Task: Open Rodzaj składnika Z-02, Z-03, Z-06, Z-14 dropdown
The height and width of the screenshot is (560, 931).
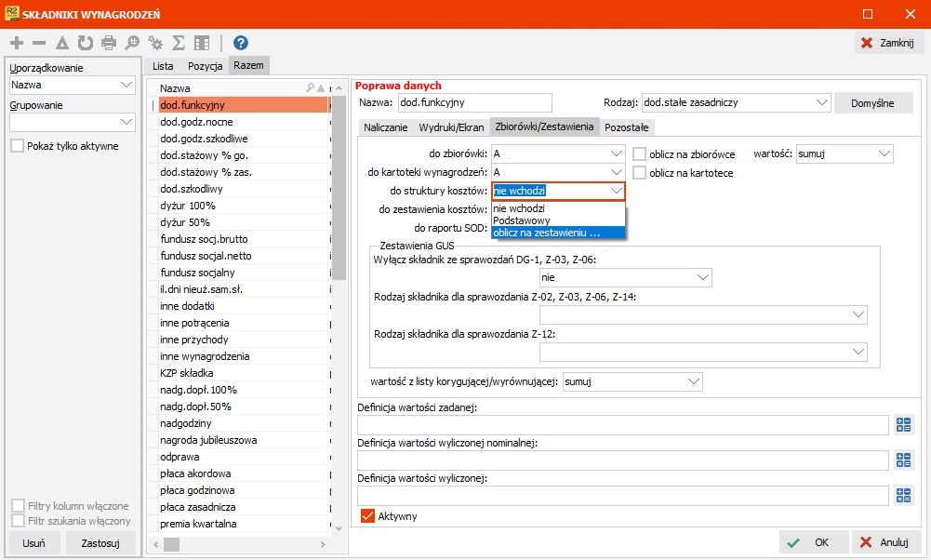Action: click(x=703, y=314)
